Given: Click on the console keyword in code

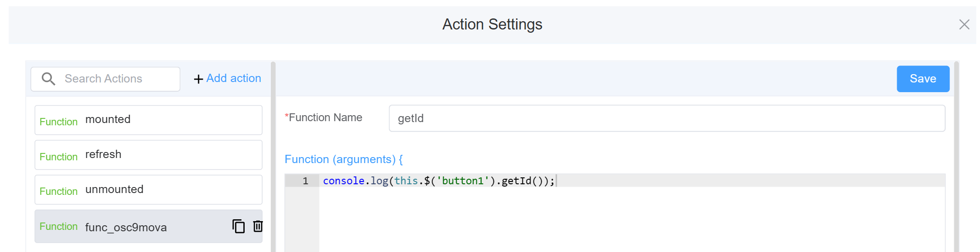Looking at the screenshot, I should (x=343, y=181).
